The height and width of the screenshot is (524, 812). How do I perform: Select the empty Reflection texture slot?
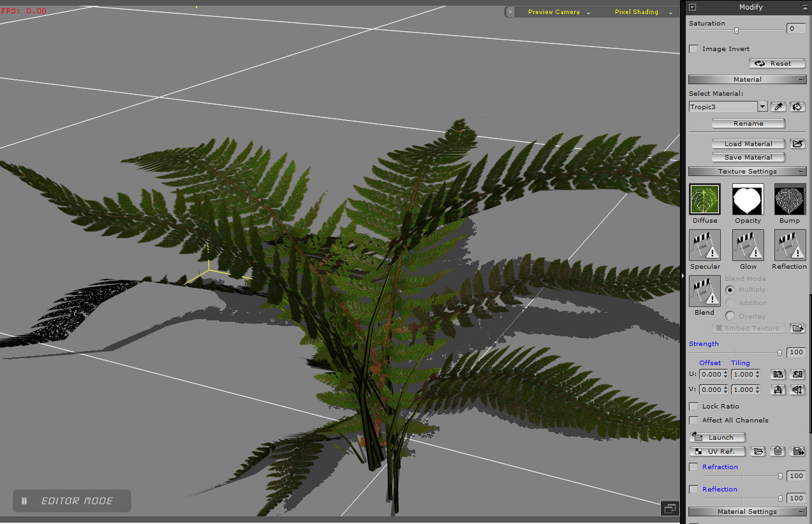click(x=790, y=246)
